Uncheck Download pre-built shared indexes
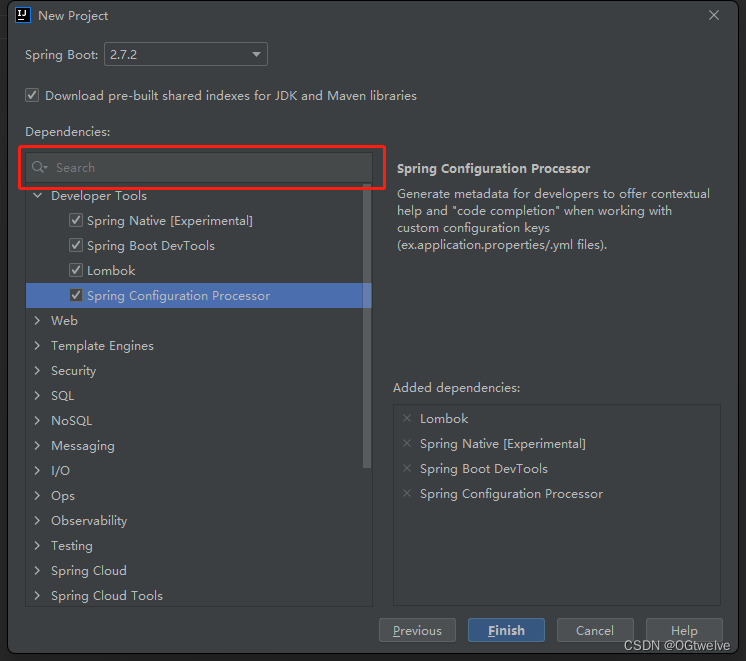The width and height of the screenshot is (746, 661). pos(32,95)
